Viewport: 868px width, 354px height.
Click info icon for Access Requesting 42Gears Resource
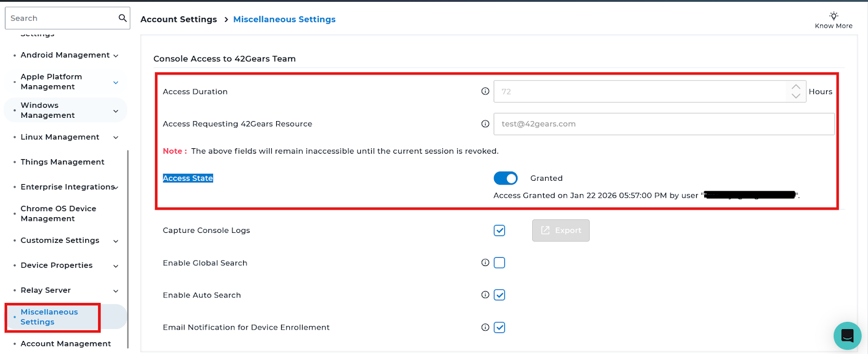pyautogui.click(x=485, y=124)
